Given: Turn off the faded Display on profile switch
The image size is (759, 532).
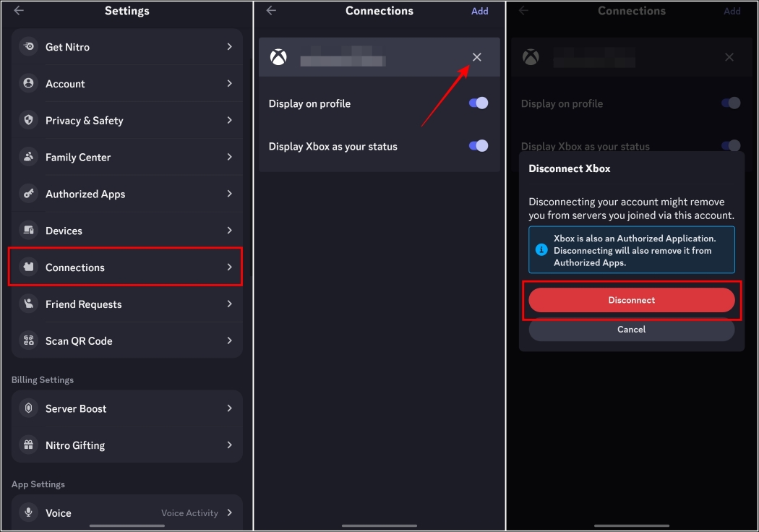Looking at the screenshot, I should [x=730, y=103].
